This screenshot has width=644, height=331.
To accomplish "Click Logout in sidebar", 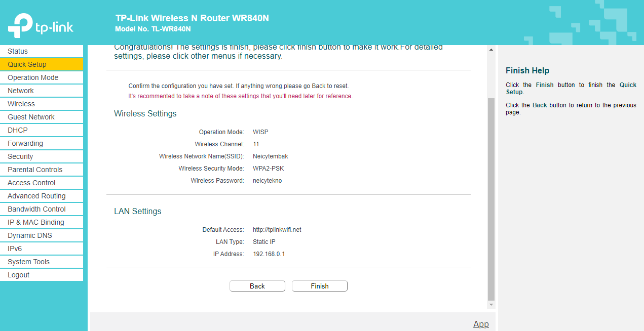I will [x=42, y=275].
